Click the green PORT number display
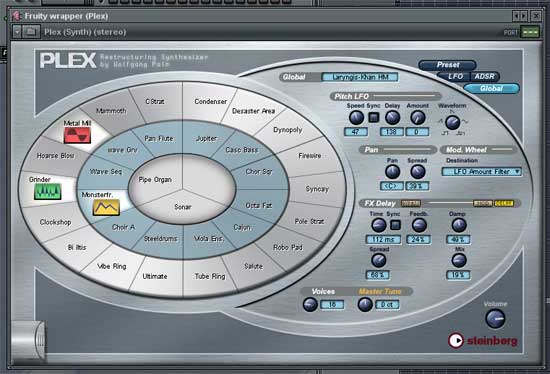The height and width of the screenshot is (374, 550). pyautogui.click(x=530, y=32)
